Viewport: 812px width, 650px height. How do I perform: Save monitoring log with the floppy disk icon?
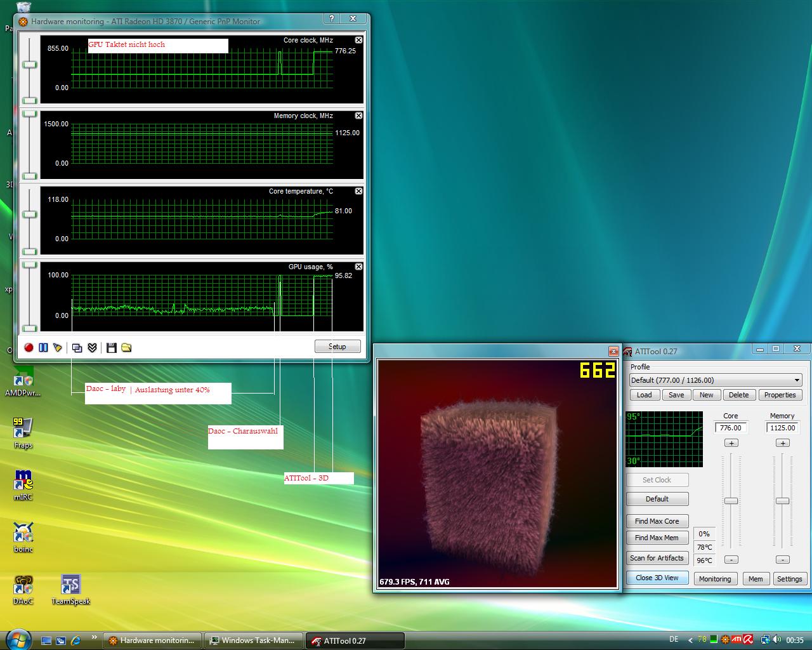coord(112,347)
